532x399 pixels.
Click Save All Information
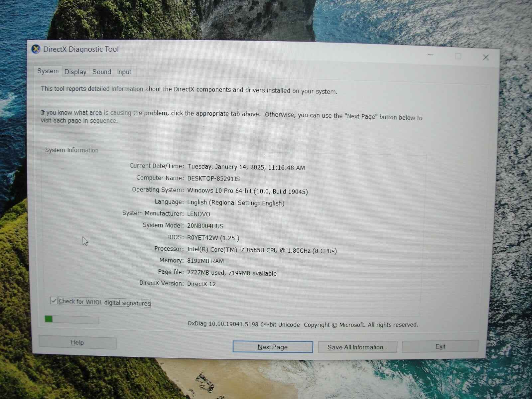pos(357,347)
